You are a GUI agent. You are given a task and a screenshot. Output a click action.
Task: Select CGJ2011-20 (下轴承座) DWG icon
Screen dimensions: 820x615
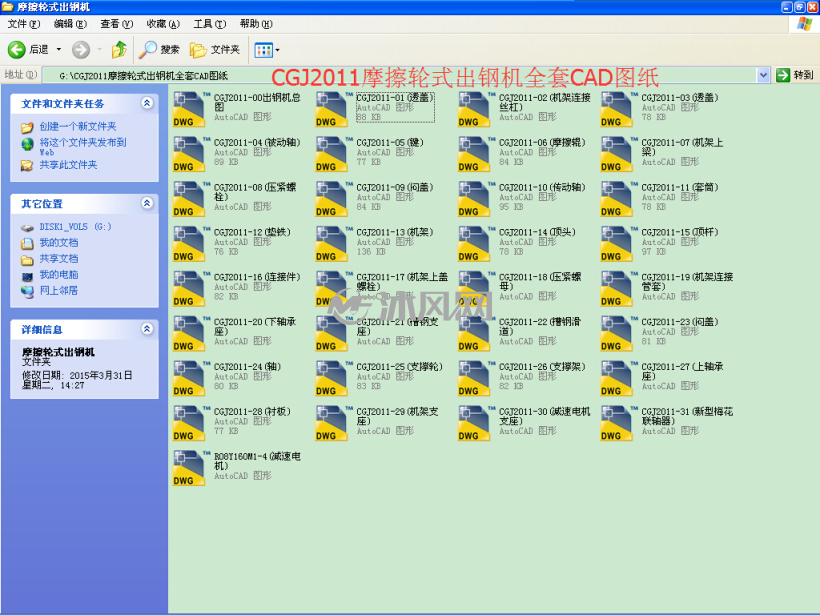click(x=189, y=334)
